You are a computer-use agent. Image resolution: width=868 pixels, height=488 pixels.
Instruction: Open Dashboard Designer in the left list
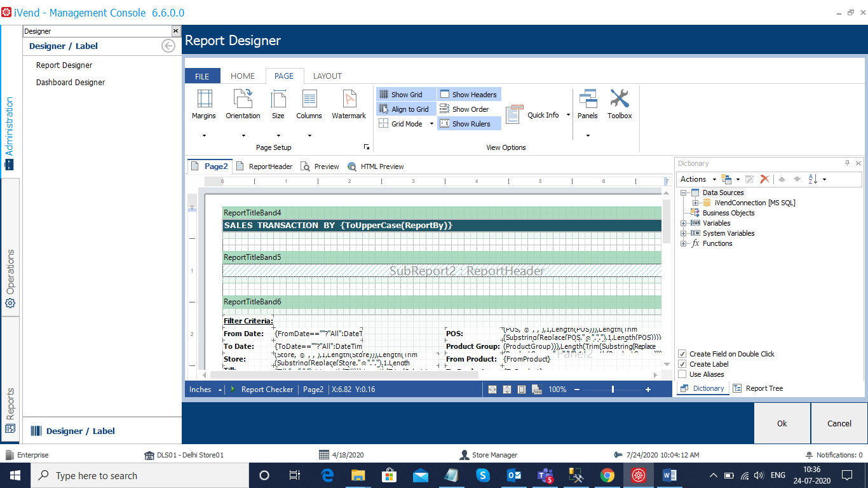pyautogui.click(x=71, y=82)
